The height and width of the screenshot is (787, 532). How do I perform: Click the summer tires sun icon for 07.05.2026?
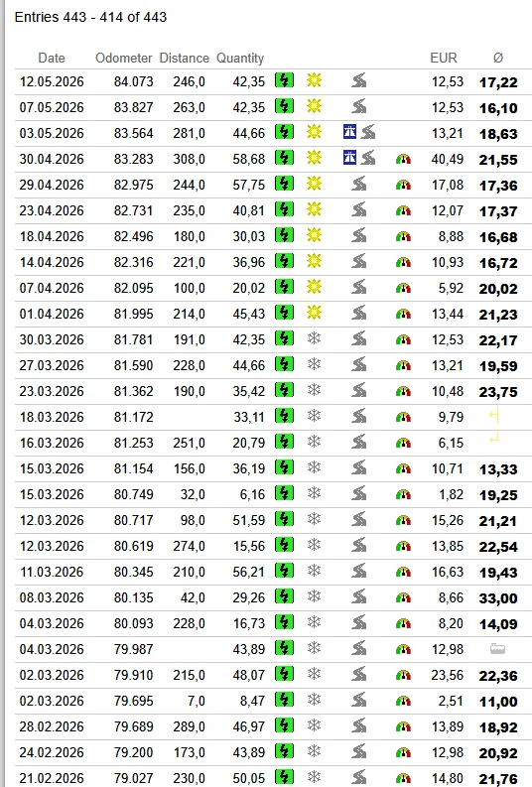[315, 106]
